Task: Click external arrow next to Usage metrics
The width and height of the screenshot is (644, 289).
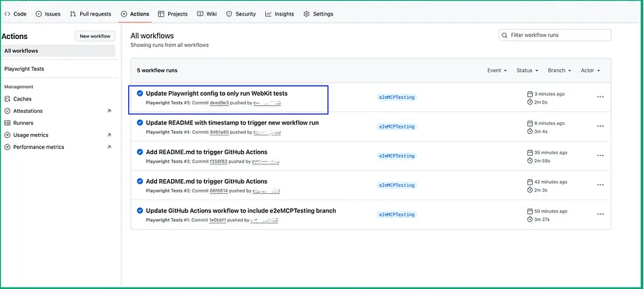Action: click(109, 135)
